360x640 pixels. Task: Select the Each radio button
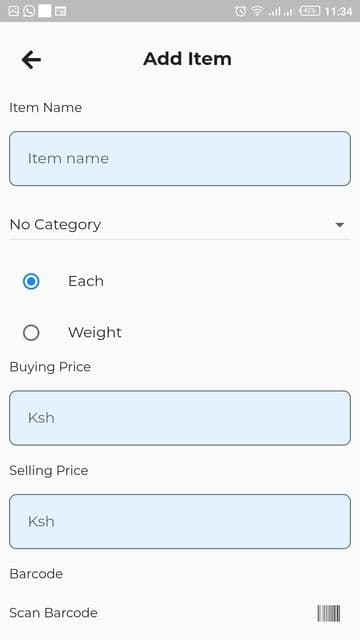click(x=31, y=281)
